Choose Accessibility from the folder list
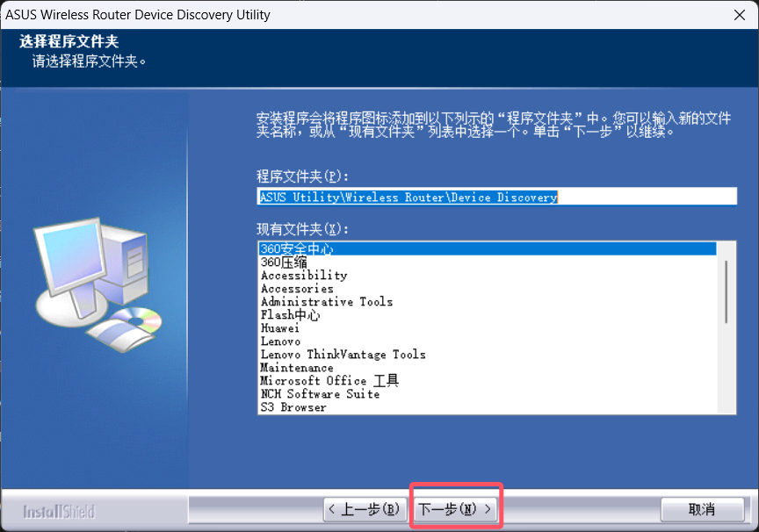The width and height of the screenshot is (759, 532). [x=304, y=276]
